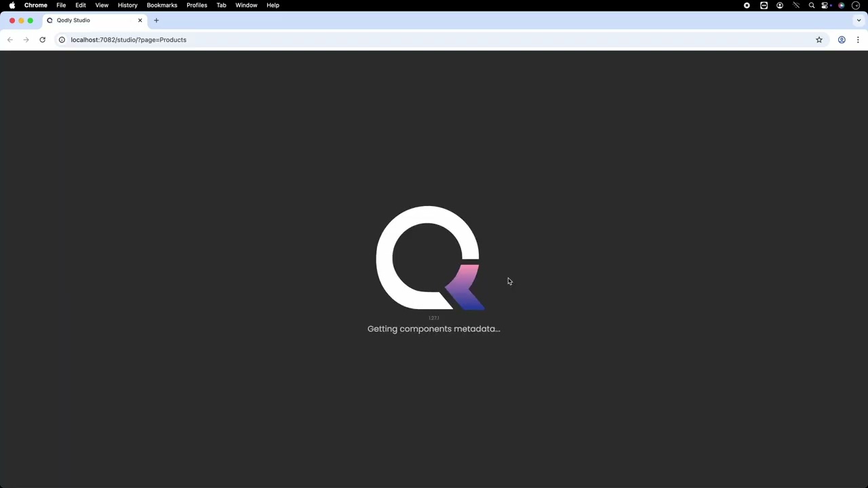Screen dimensions: 868x488
Task: Open the Window menu
Action: 246,5
